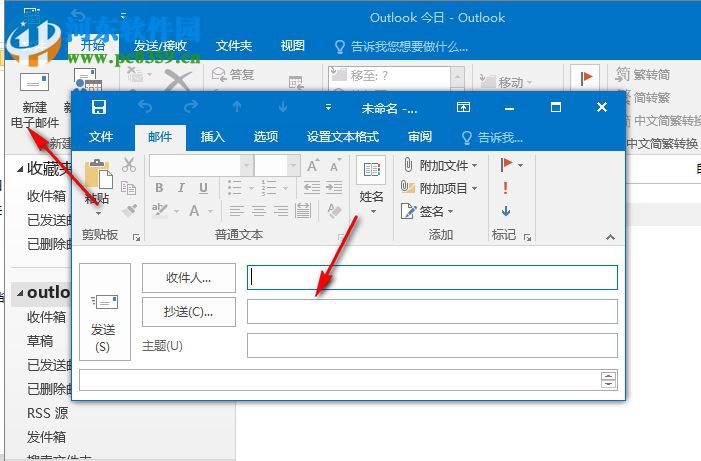Viewport: 701px width, 461px height.
Task: Undo the last action in the message window
Action: point(144,106)
